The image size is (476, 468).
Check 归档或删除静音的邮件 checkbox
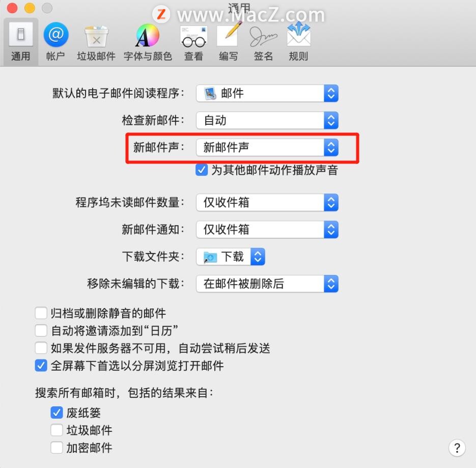[41, 313]
